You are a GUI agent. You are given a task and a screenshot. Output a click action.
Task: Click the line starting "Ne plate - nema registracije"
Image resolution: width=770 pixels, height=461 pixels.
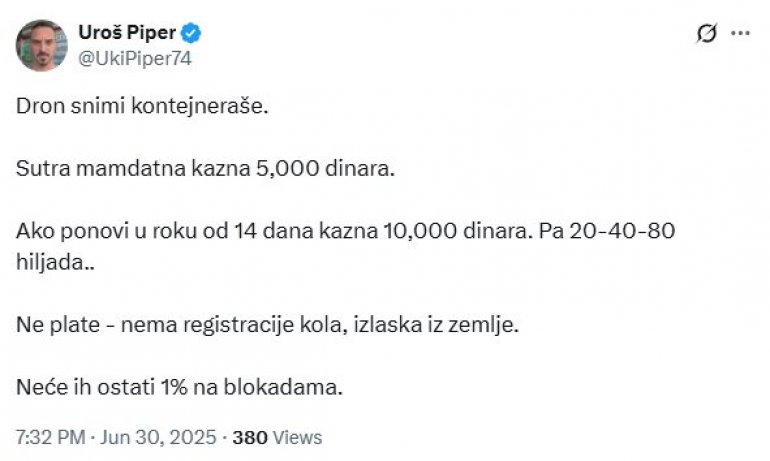[x=267, y=324]
